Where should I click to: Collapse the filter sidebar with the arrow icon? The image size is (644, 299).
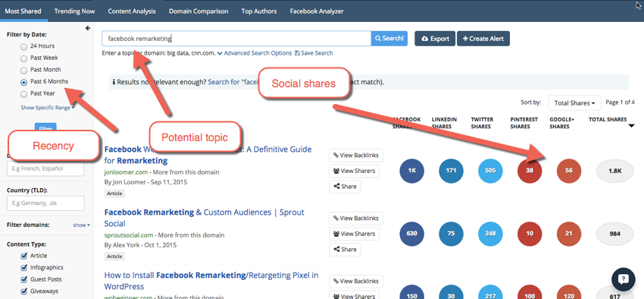tap(87, 28)
